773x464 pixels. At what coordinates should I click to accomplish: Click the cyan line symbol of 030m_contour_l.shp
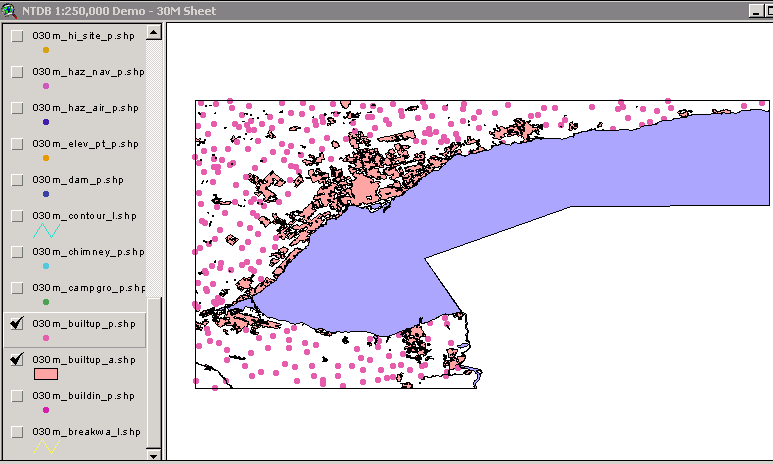(x=46, y=230)
